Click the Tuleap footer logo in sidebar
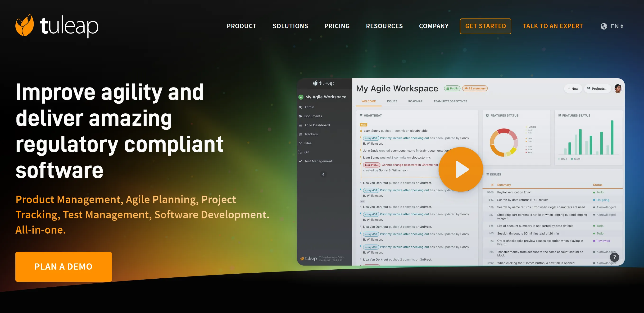The width and height of the screenshot is (644, 313). 308,258
